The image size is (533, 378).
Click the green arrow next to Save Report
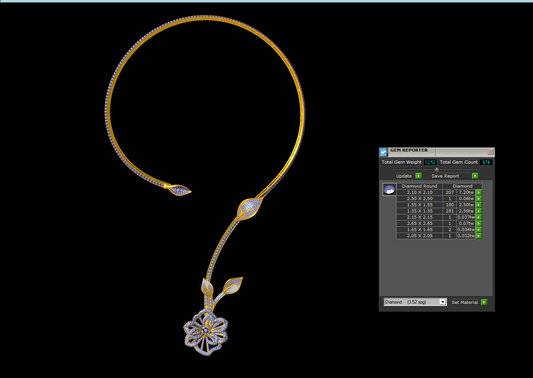click(475, 176)
